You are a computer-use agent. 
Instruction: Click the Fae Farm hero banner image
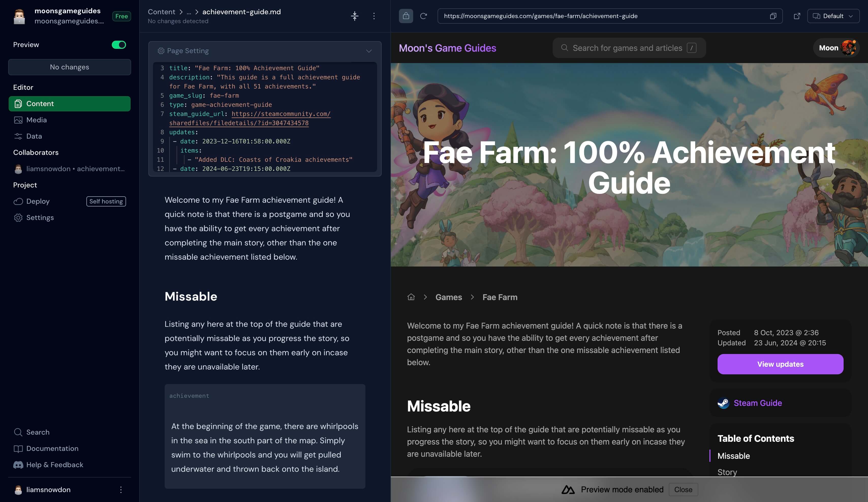pos(629,165)
